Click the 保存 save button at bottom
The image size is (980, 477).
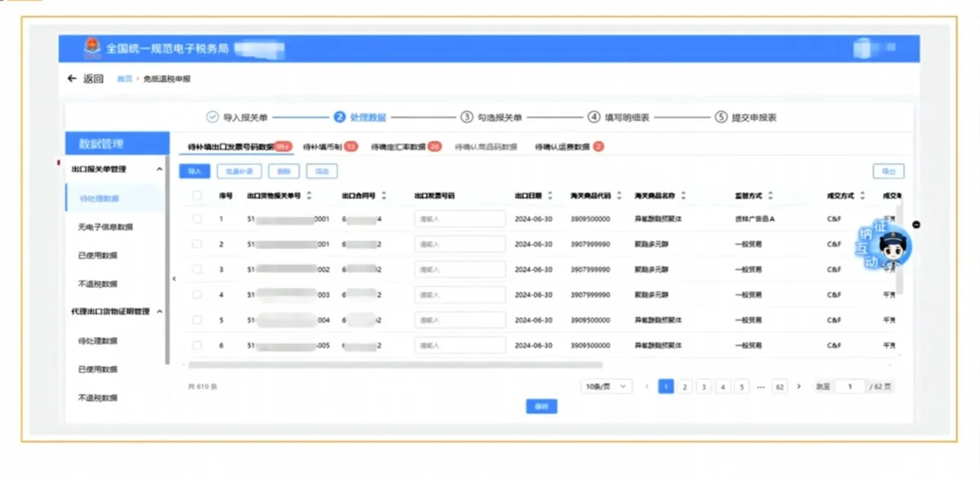(x=541, y=406)
